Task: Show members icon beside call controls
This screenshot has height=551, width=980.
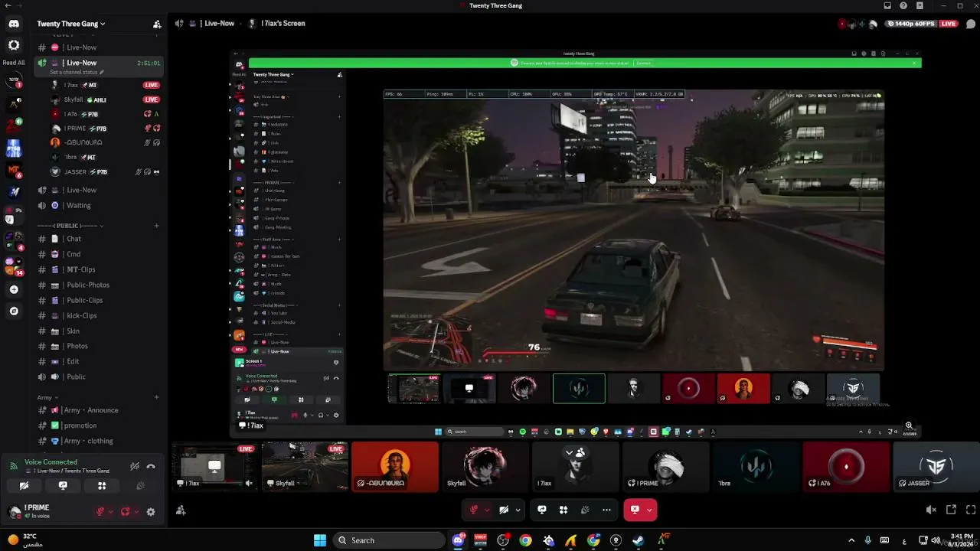Action: pyautogui.click(x=181, y=510)
